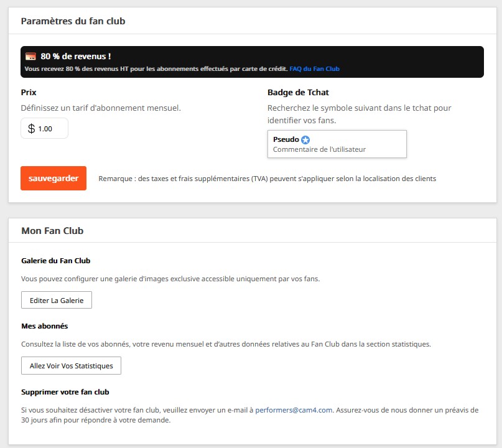Viewport: 502px width, 448px height.
Task: Click the orange sauvegarder button
Action: coord(53,178)
